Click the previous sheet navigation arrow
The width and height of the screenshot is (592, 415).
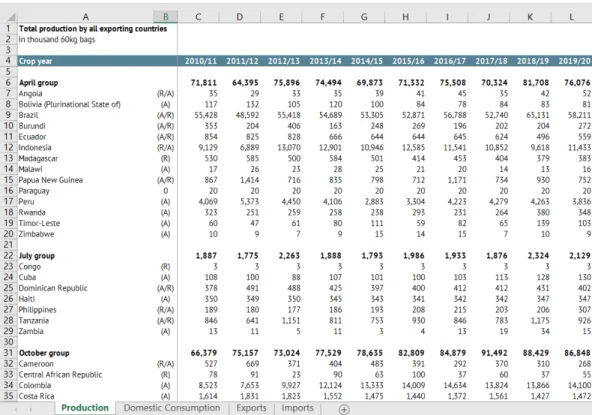pyautogui.click(x=16, y=409)
